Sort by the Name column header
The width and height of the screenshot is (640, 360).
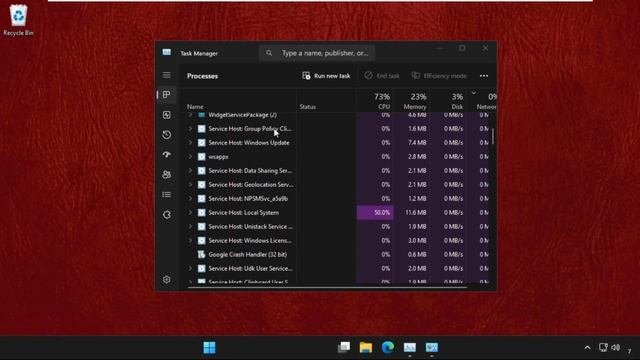click(195, 107)
